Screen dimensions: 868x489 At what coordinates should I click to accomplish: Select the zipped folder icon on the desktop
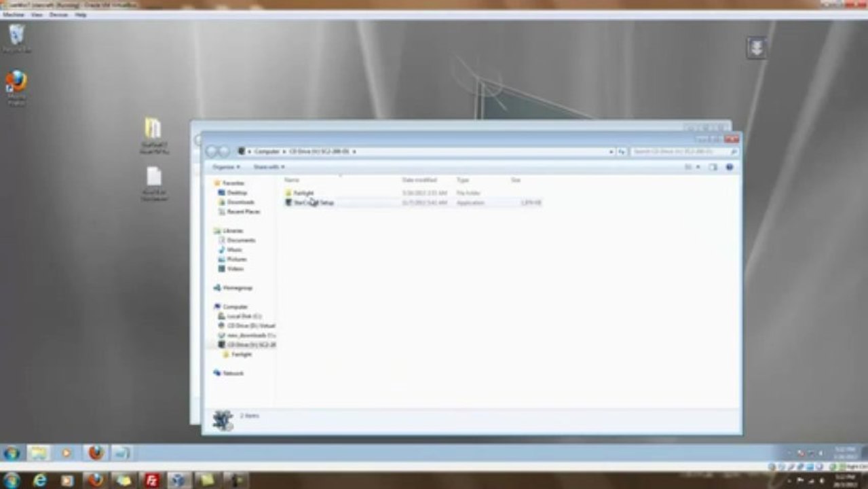(154, 136)
